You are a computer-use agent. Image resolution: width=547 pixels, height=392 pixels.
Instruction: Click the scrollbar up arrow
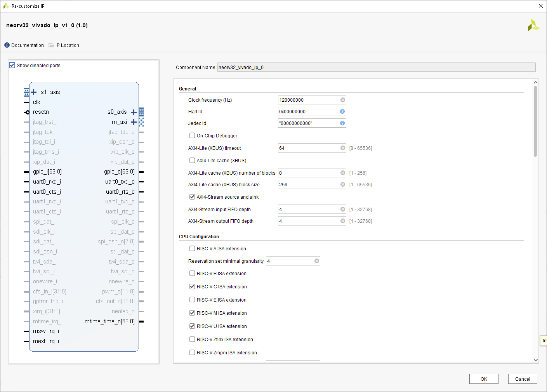(535, 82)
